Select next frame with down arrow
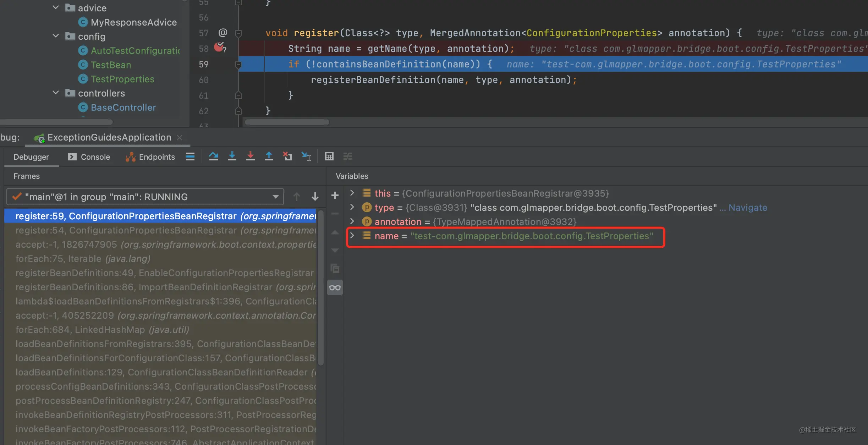The width and height of the screenshot is (868, 445). 315,197
